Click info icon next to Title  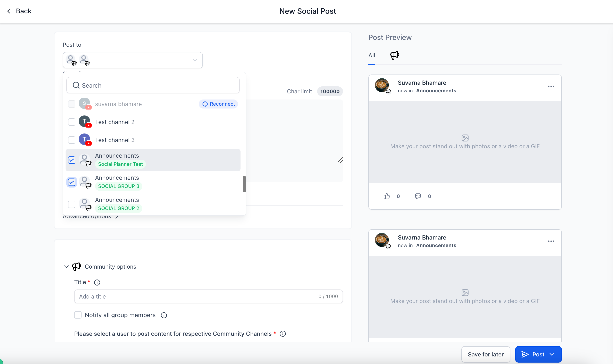[97, 283]
